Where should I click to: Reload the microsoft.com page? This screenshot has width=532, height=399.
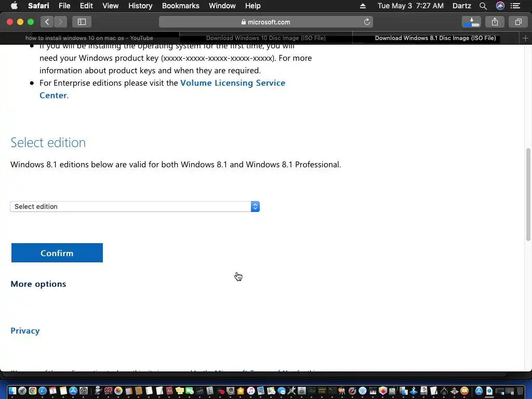367,22
